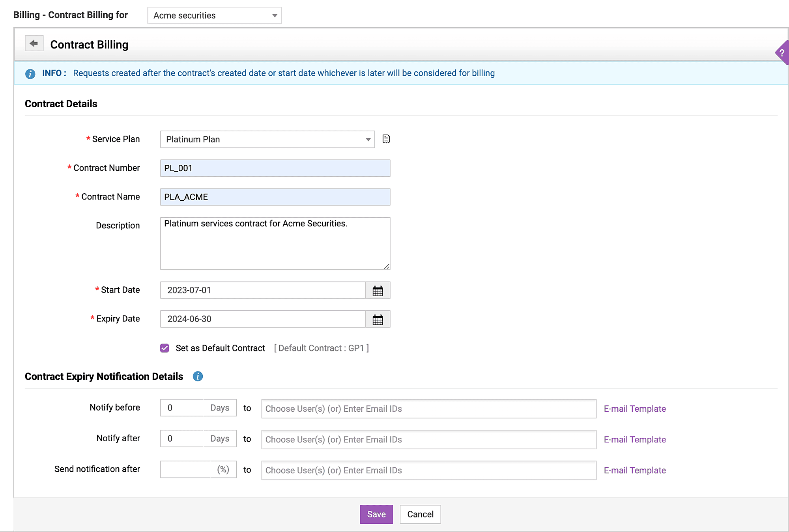The height and width of the screenshot is (532, 789).
Task: Click the Expiry Date input field
Action: [x=263, y=319]
